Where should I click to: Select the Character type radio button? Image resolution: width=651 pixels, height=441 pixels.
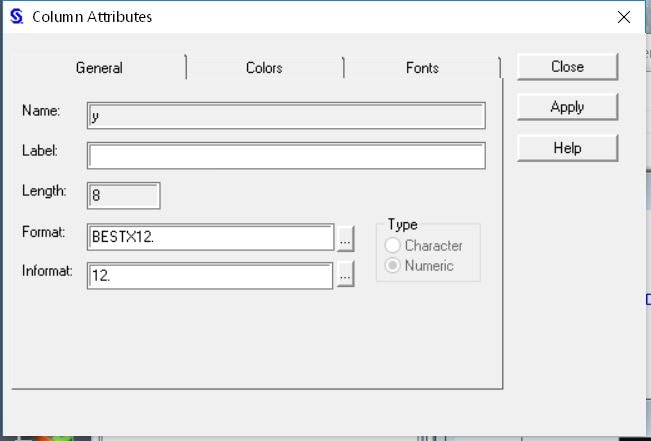click(x=392, y=246)
